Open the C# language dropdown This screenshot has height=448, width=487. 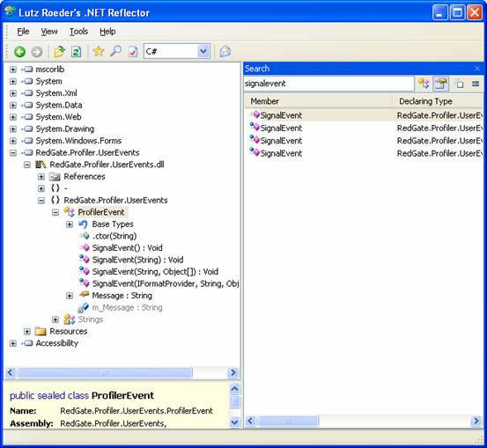(203, 51)
